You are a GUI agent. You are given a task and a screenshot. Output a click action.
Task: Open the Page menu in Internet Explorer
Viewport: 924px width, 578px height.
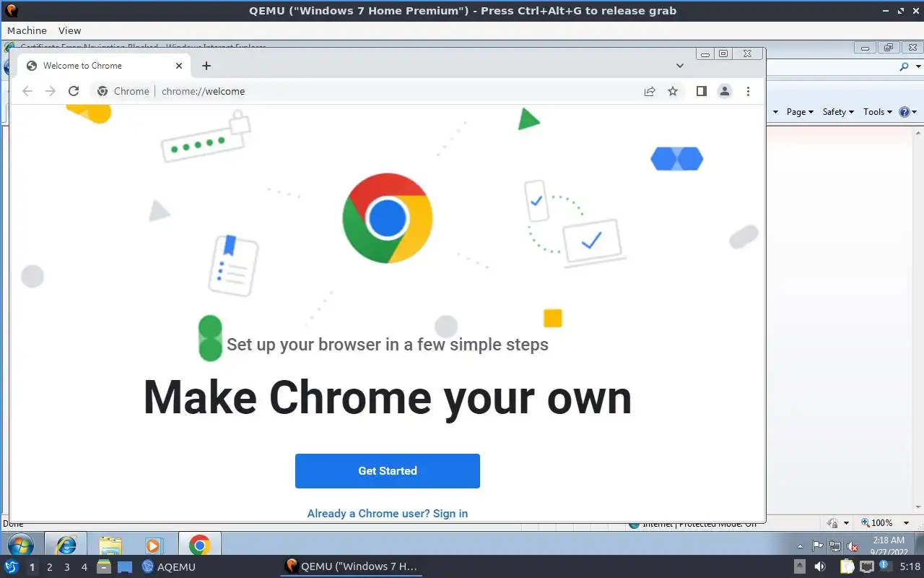pos(800,112)
